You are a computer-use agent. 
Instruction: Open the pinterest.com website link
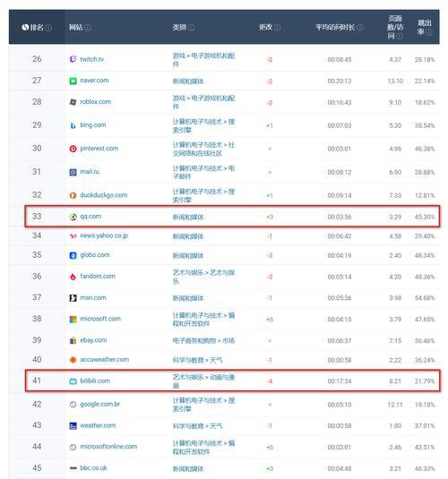click(x=99, y=149)
